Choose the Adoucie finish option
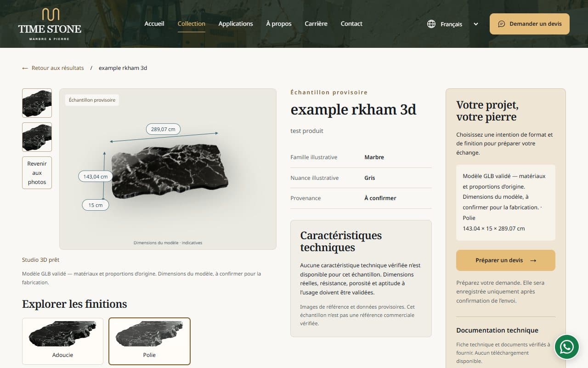The image size is (588, 368). coord(62,341)
